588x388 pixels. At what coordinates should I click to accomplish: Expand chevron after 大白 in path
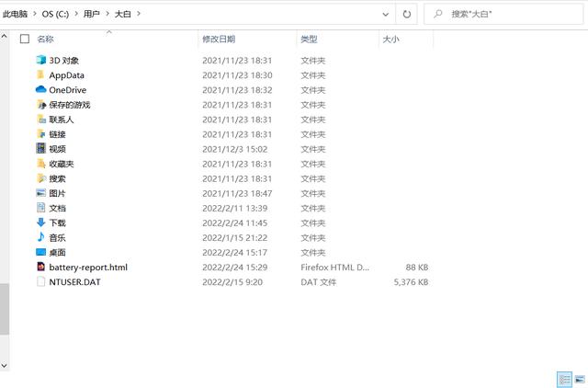coord(139,14)
